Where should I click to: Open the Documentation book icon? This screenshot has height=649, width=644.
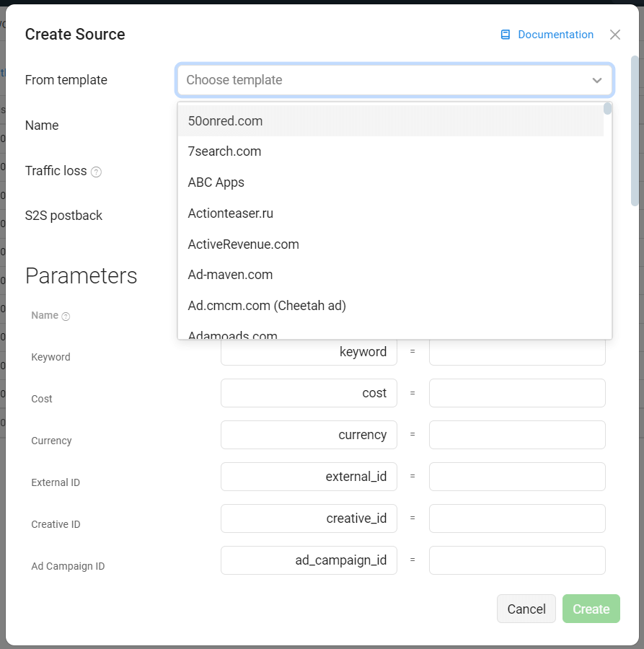coord(506,35)
